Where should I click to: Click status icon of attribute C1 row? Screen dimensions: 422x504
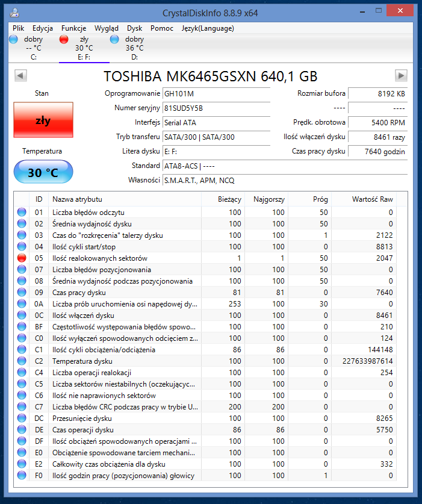click(x=22, y=350)
